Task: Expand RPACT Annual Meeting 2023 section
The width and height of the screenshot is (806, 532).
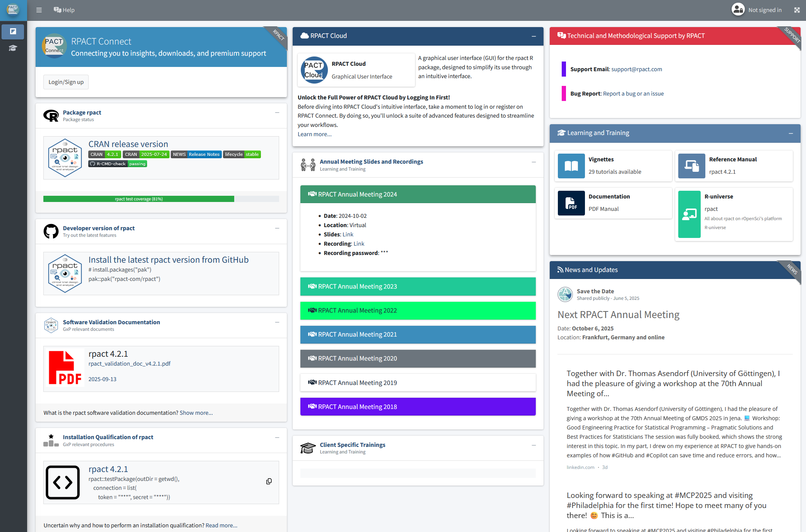Action: click(x=418, y=286)
